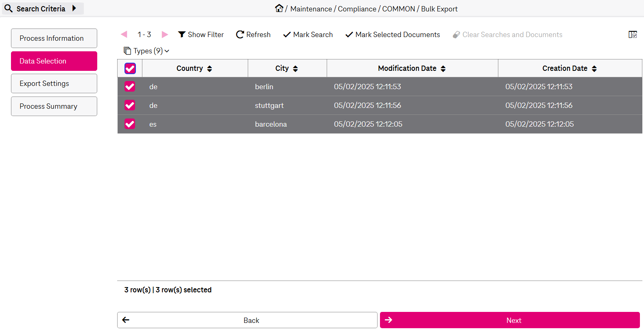Viewport: 644px width, 329px height.
Task: Uncheck the barcelona row checkbox
Action: coord(130,124)
